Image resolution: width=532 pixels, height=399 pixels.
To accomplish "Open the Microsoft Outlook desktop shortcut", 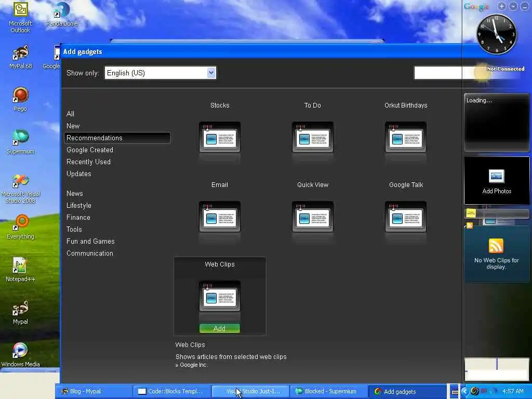I will 20,17.
